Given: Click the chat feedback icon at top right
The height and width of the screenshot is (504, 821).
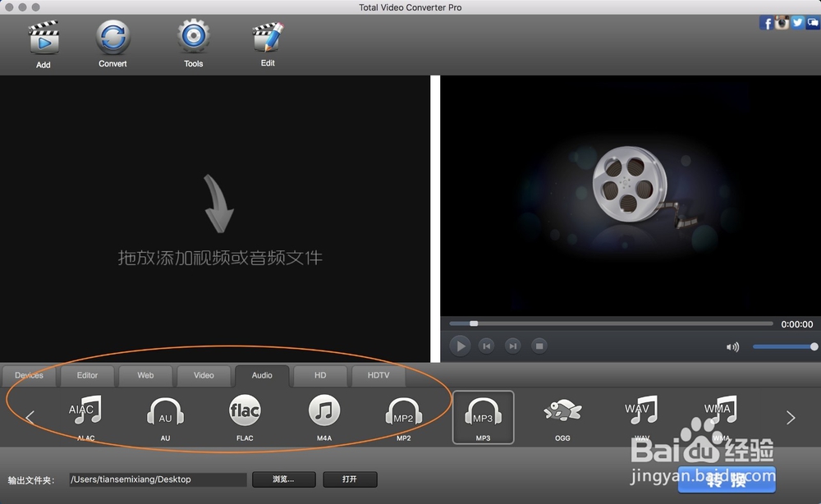Looking at the screenshot, I should (813, 22).
